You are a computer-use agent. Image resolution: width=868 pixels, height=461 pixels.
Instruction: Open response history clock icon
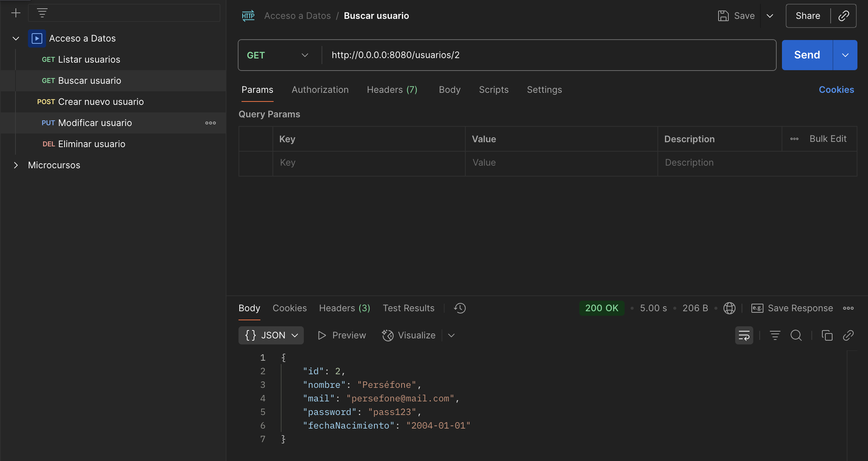pyautogui.click(x=460, y=308)
